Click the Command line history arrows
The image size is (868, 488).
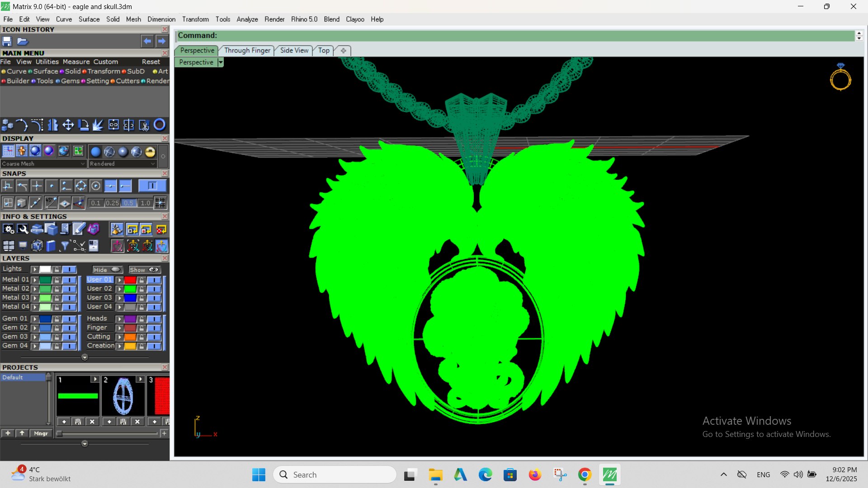point(859,35)
